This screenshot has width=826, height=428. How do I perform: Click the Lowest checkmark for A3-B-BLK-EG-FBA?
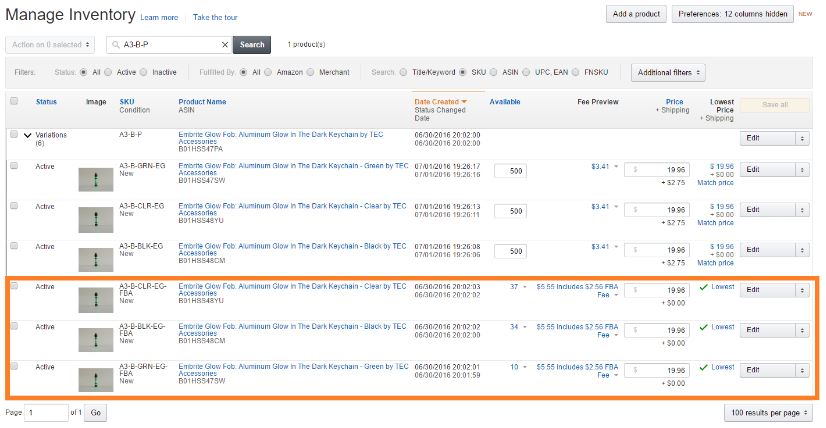click(703, 327)
